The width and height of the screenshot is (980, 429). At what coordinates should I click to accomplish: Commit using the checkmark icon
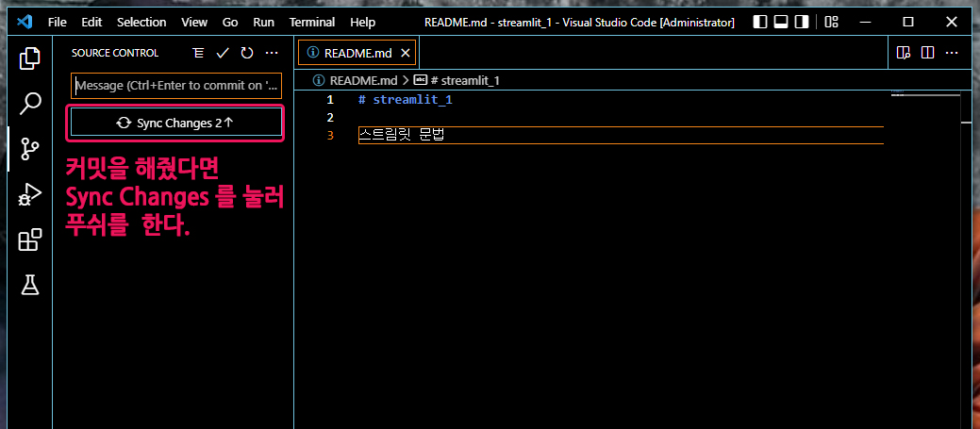click(x=223, y=53)
